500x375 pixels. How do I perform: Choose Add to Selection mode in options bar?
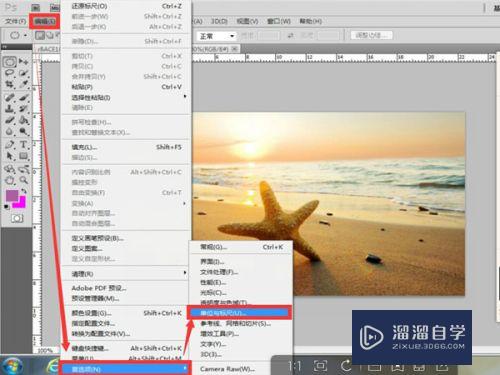click(50, 35)
